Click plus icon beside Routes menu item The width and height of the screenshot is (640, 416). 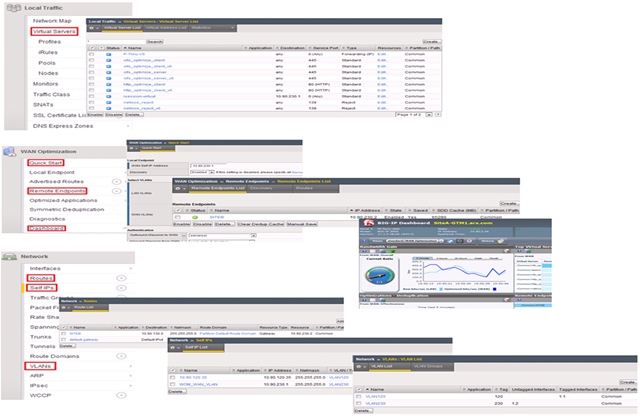[x=121, y=278]
